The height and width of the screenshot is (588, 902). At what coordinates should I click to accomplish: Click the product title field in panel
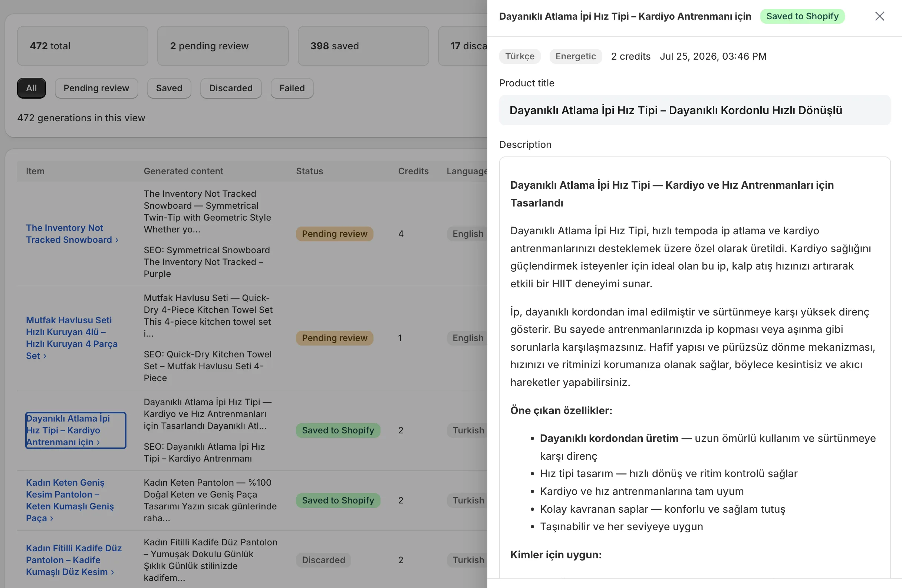pos(695,110)
